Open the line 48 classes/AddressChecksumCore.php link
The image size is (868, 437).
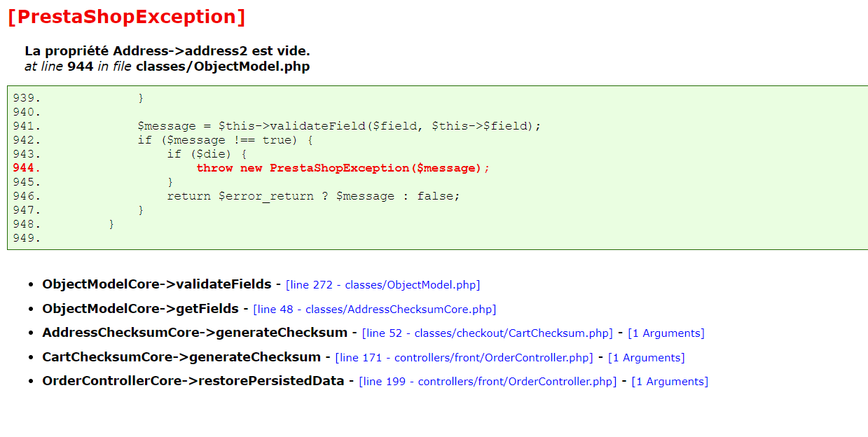click(375, 310)
